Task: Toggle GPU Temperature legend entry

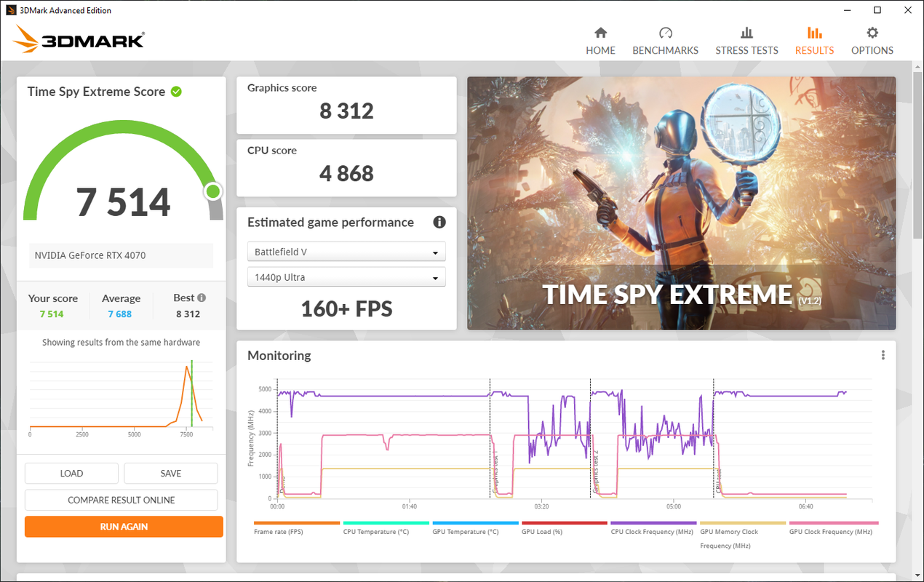Action: (x=475, y=528)
